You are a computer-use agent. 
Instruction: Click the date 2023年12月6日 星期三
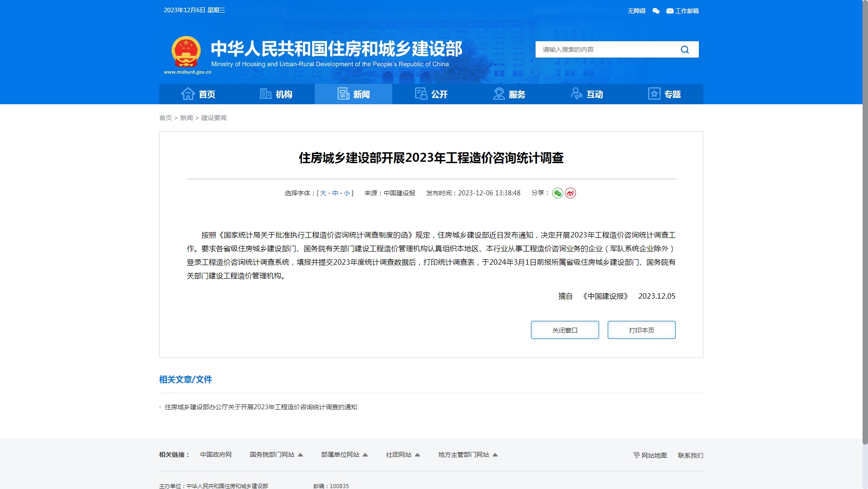click(x=195, y=10)
